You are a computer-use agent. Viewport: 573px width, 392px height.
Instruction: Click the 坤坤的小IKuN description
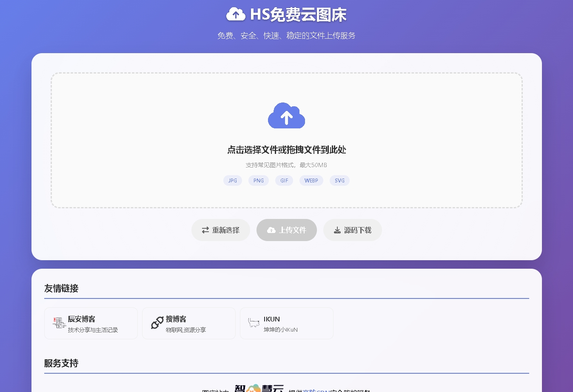(x=281, y=330)
